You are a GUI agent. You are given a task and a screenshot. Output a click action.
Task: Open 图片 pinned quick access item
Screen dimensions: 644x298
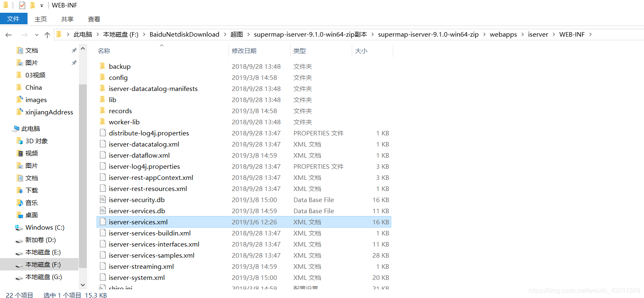[32, 63]
